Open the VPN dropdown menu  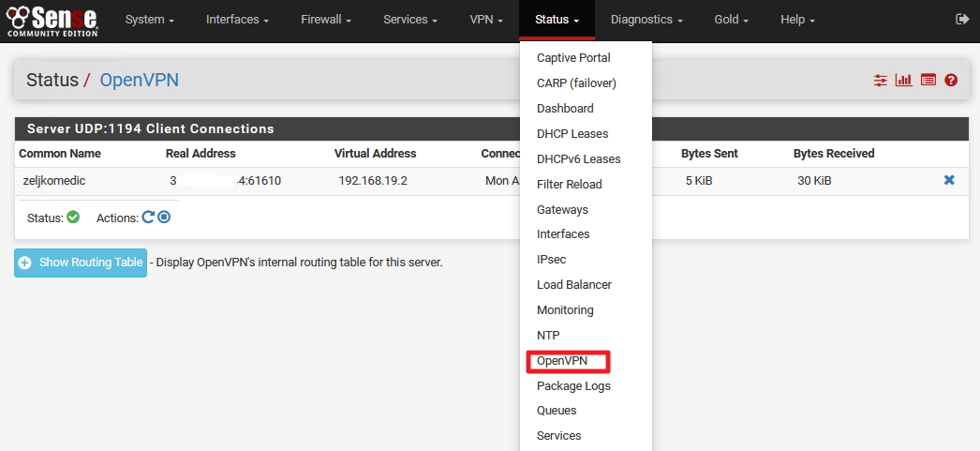pyautogui.click(x=486, y=20)
